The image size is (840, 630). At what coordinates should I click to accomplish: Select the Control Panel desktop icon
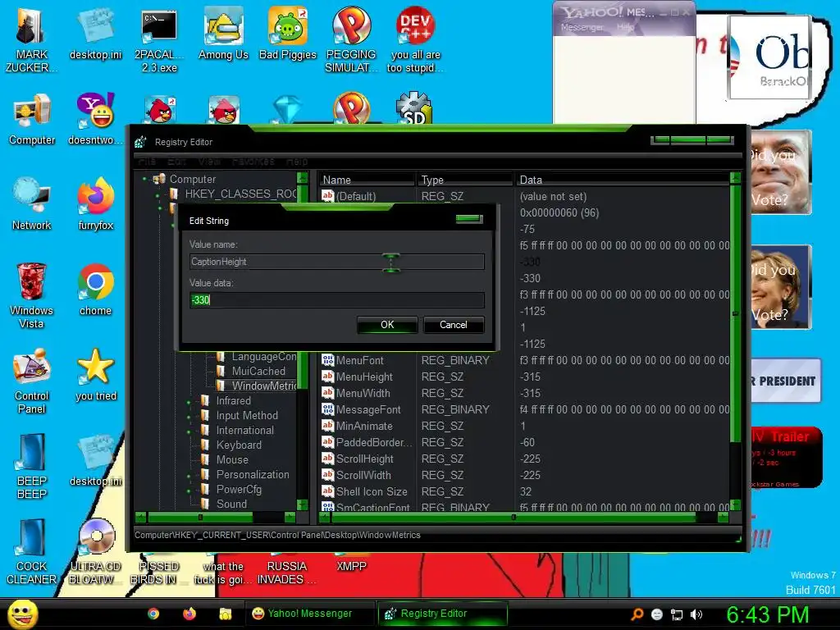pyautogui.click(x=32, y=381)
